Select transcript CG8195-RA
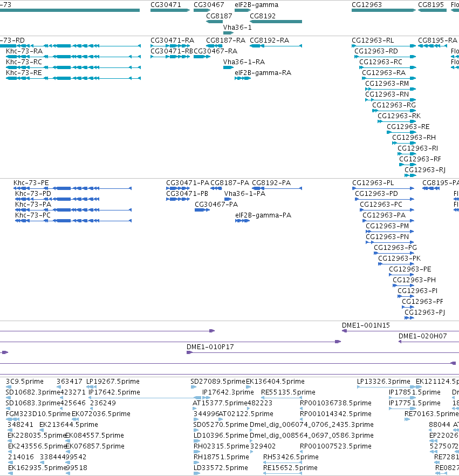Image resolution: width=459 pixels, height=476 pixels. coord(437,40)
